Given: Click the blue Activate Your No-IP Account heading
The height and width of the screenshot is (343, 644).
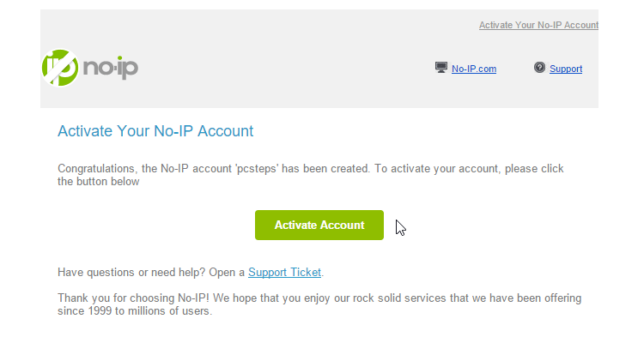Looking at the screenshot, I should click(x=155, y=131).
